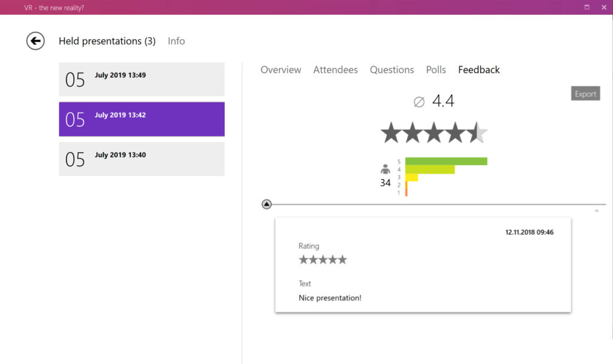Image resolution: width=613 pixels, height=364 pixels.
Task: Click the yellow 3-star rating bar
Action: point(412,177)
